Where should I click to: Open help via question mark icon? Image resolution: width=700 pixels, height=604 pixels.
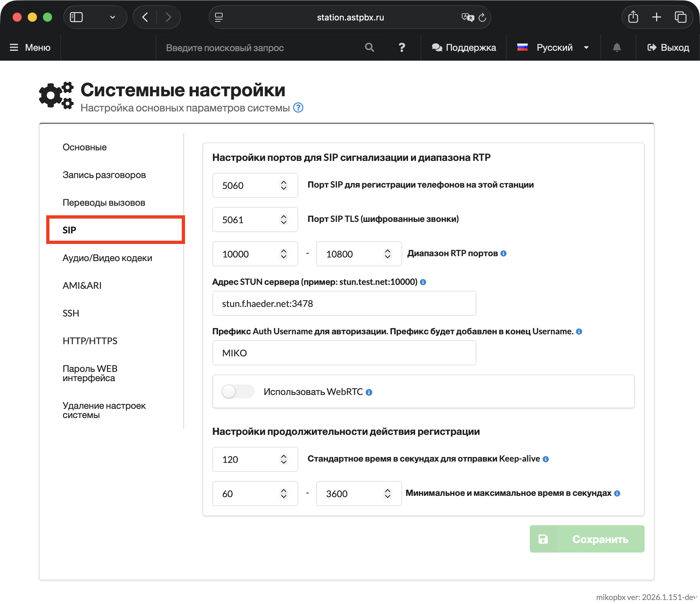pos(401,47)
